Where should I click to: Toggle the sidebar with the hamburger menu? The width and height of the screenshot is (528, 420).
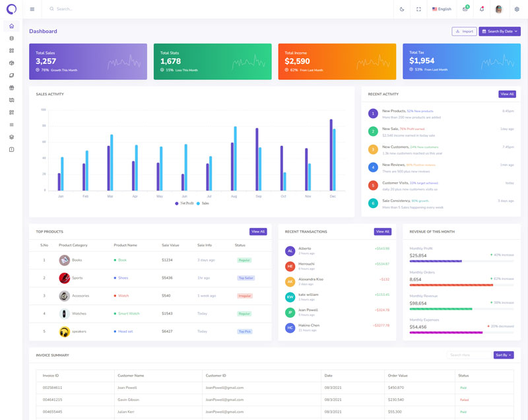tap(32, 9)
